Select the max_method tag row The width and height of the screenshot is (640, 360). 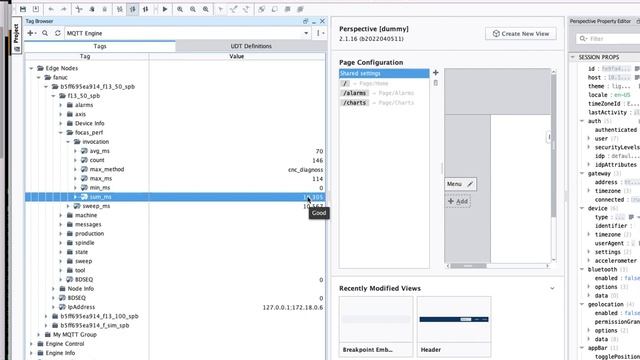click(176, 169)
